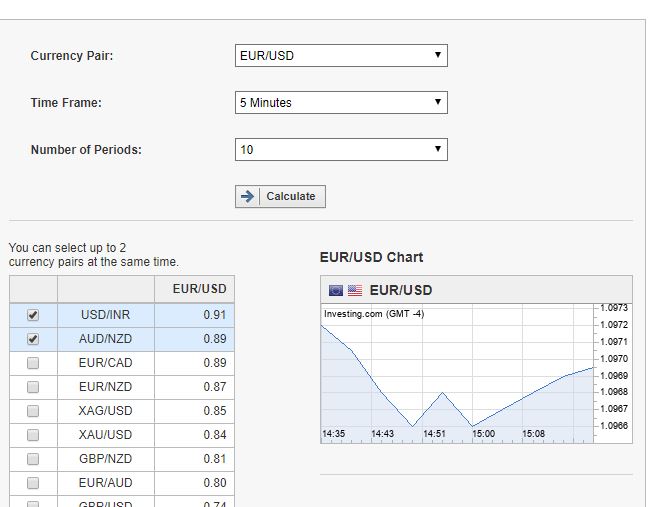Click the 0.91 correlation value
Screen dimensions: 649x507
[x=215, y=315]
